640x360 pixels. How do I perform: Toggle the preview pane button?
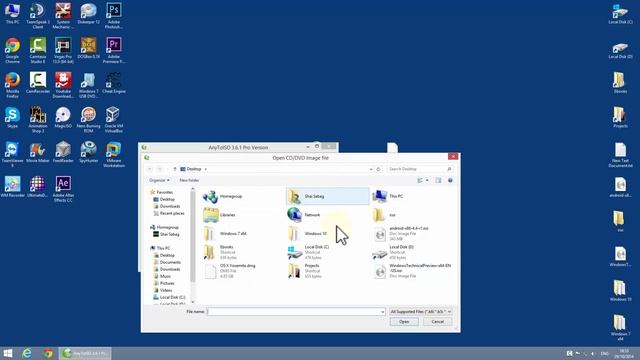pyautogui.click(x=438, y=180)
